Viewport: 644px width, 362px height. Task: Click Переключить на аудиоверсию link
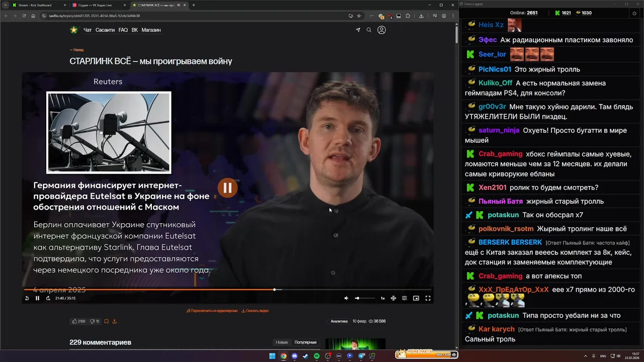[212, 311]
